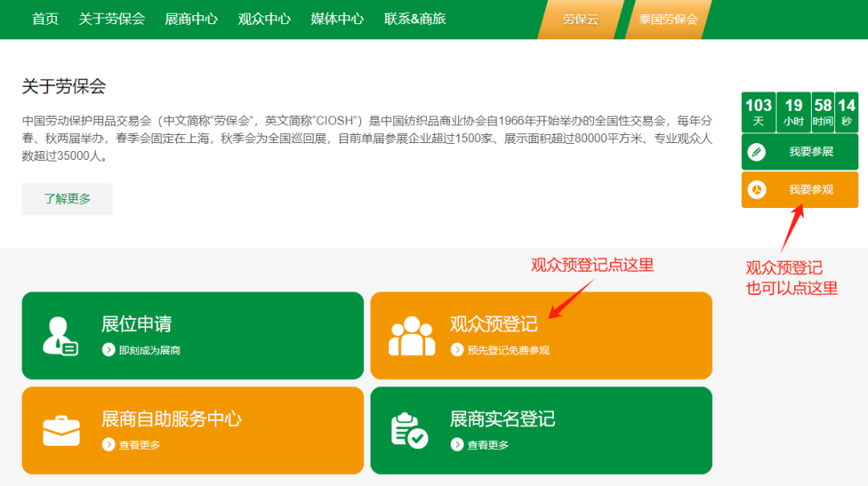Click the countdown hours box showing 19
Viewport: 868px width, 486px height.
pyautogui.click(x=794, y=112)
